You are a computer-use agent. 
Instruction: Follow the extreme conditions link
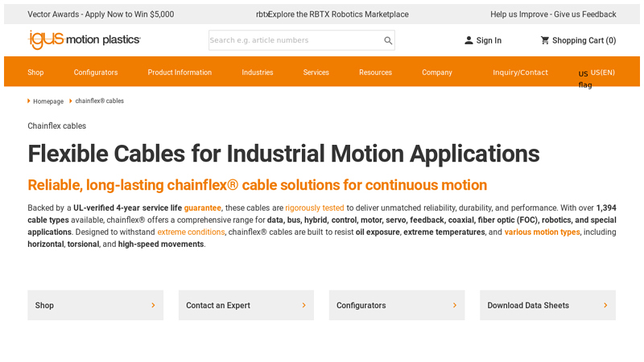tap(191, 232)
